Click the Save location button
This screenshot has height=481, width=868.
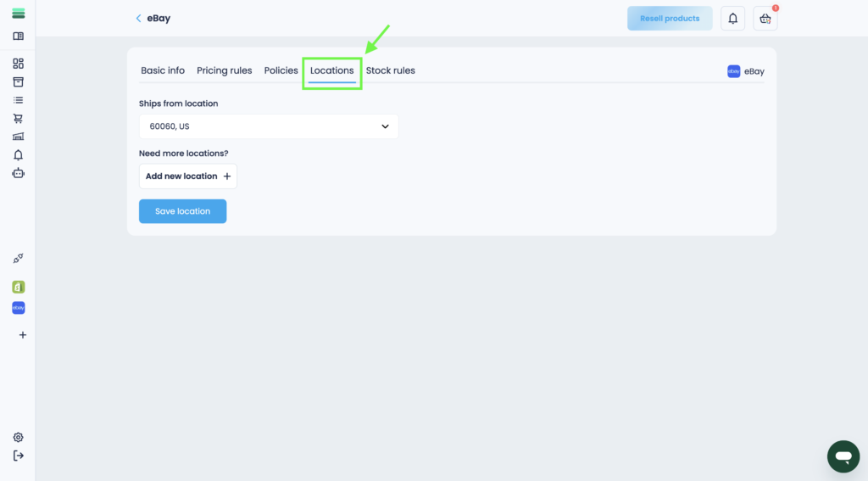coord(182,211)
